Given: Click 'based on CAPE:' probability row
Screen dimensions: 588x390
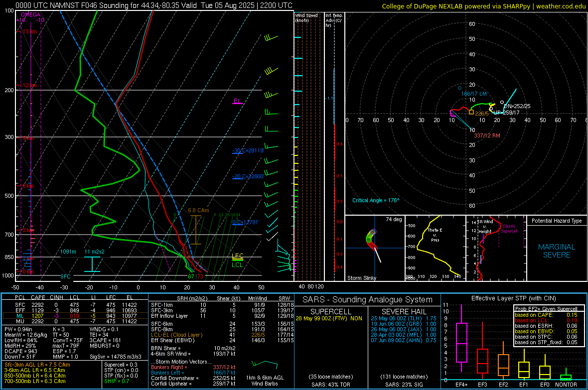Looking at the screenshot, I should 546,315.
